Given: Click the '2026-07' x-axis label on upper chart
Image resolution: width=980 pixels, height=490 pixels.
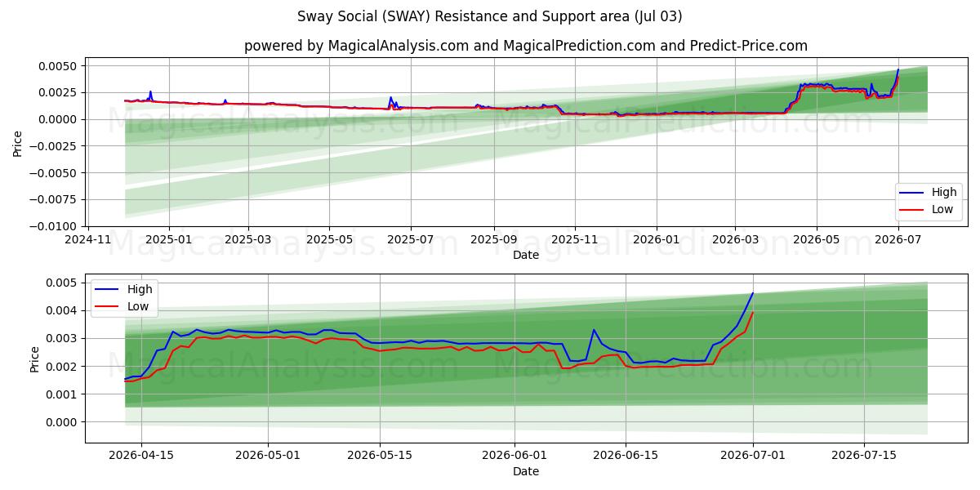Looking at the screenshot, I should click(898, 240).
